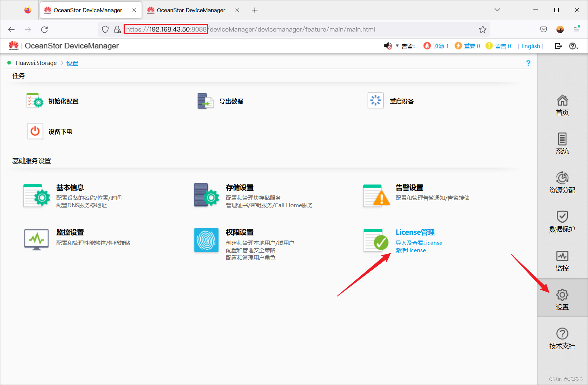Viewport: 588px width, 385px height.
Task: Click the 重要 0 major alarm indicator
Action: [467, 46]
